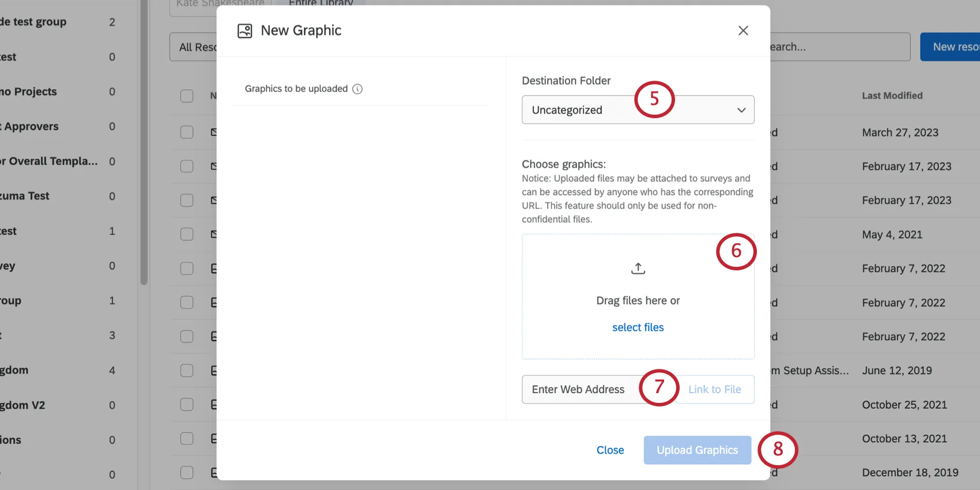The width and height of the screenshot is (980, 490).
Task: Click the envelope icon on the March 2023 row
Action: point(213,132)
